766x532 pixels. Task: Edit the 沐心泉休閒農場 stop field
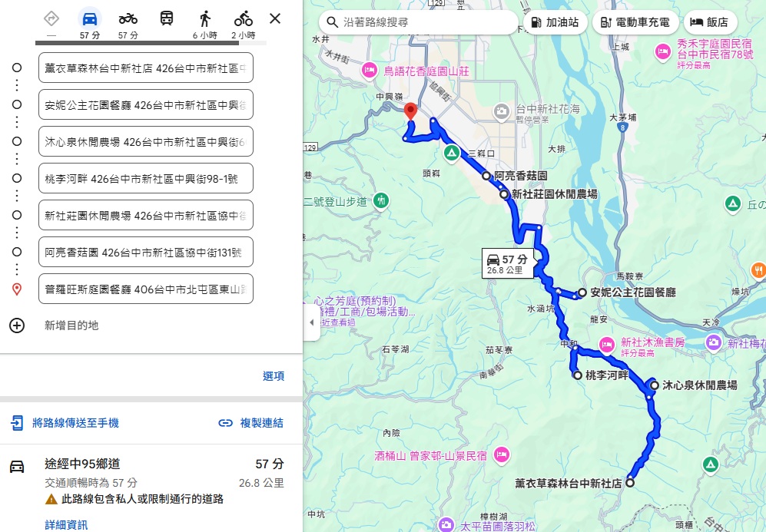click(145, 141)
